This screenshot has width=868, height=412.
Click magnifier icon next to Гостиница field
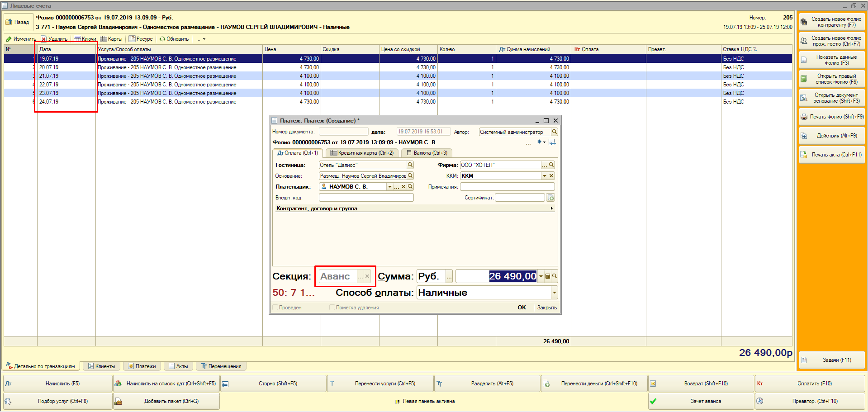point(410,165)
